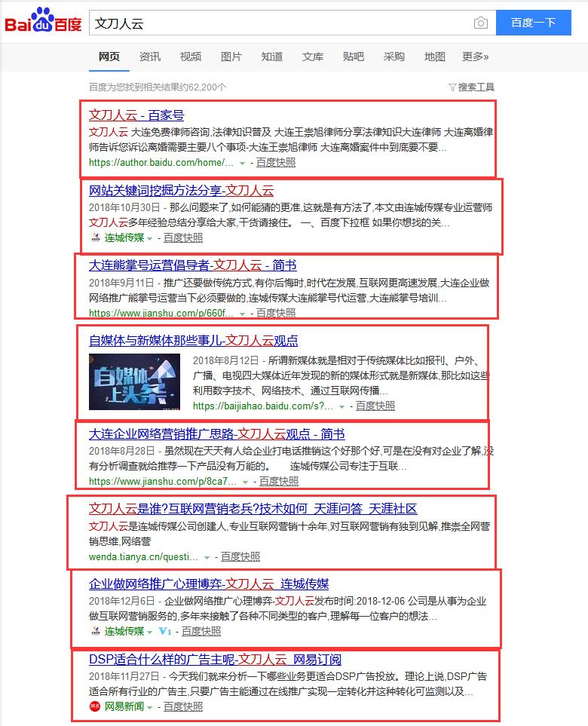Open 文刀人云是谁 天涯问答 result

pos(253,509)
